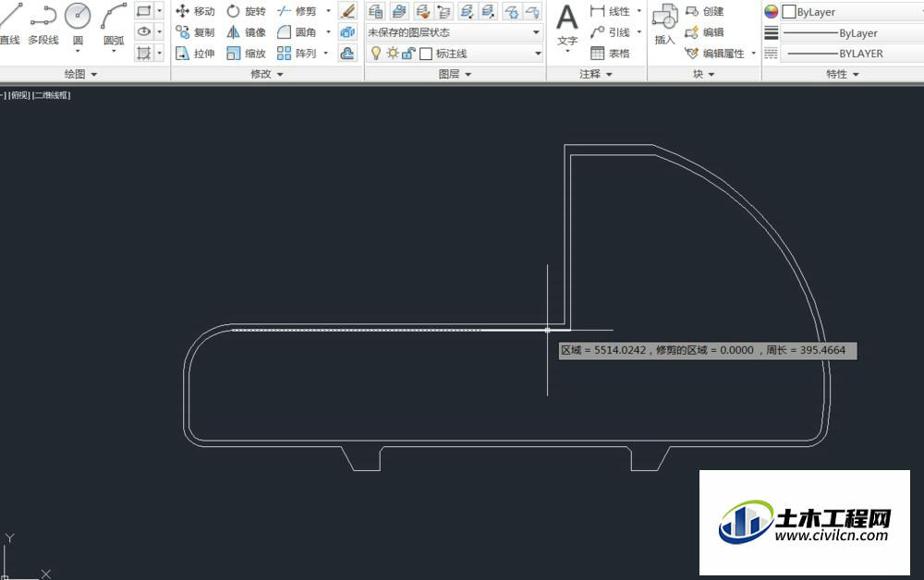Activate the Stretch (拉伸) command
This screenshot has height=580, width=924.
pos(195,54)
